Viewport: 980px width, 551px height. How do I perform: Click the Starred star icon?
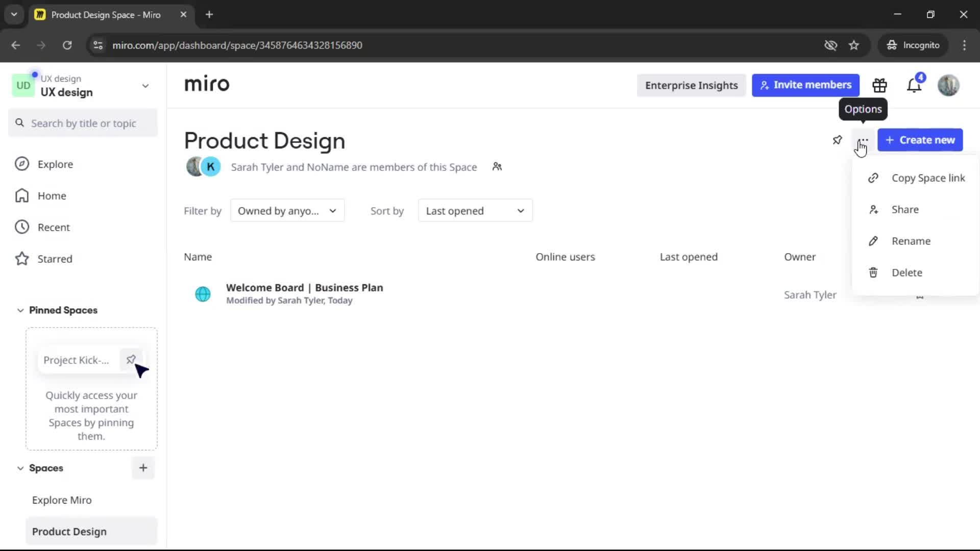[22, 259]
